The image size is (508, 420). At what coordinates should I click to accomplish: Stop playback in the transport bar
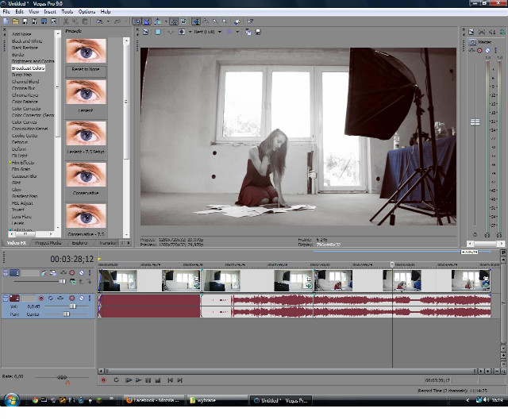point(158,380)
